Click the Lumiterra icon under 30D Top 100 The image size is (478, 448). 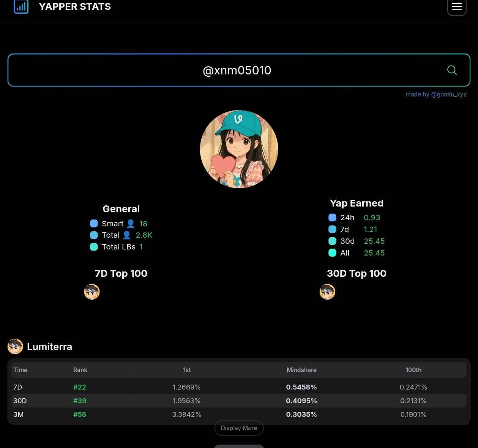pos(327,292)
